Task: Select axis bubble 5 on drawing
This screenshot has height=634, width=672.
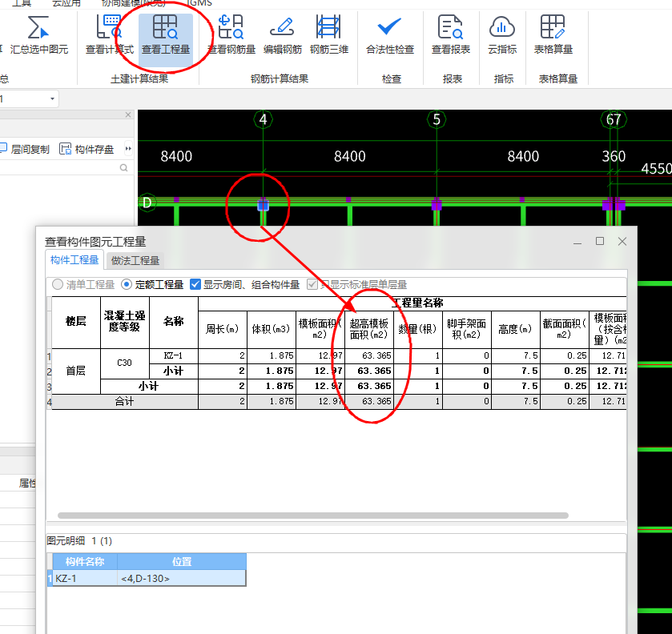Action: click(437, 119)
